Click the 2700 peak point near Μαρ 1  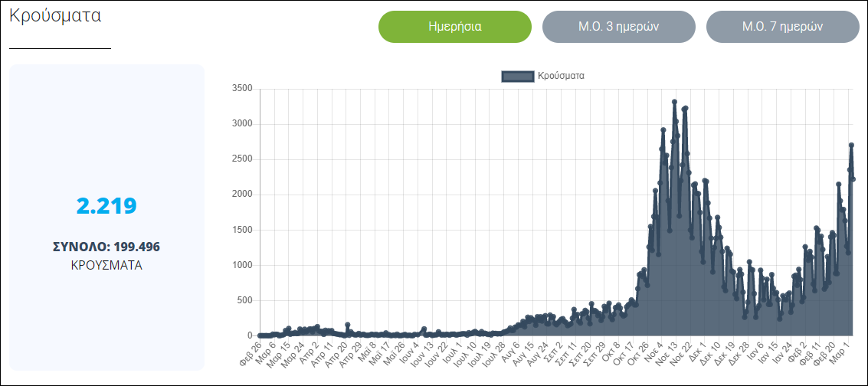(851, 146)
